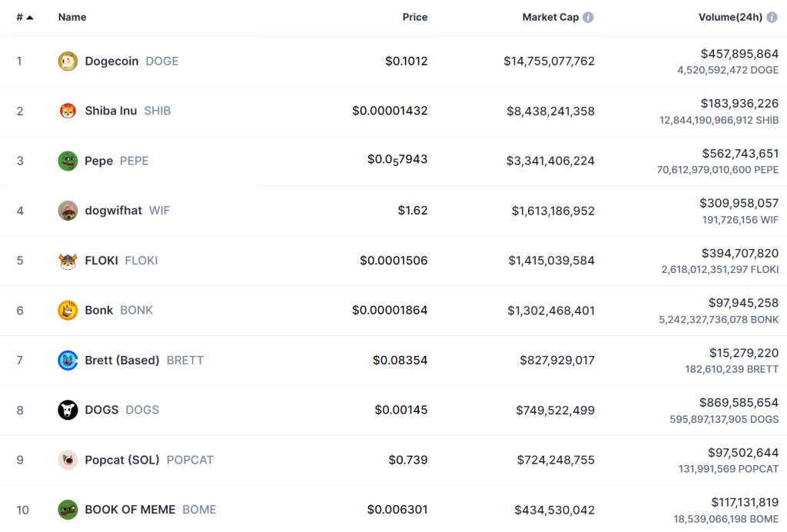Open the Popcat (SOL) name link
This screenshot has height=532, width=787.
tap(122, 460)
